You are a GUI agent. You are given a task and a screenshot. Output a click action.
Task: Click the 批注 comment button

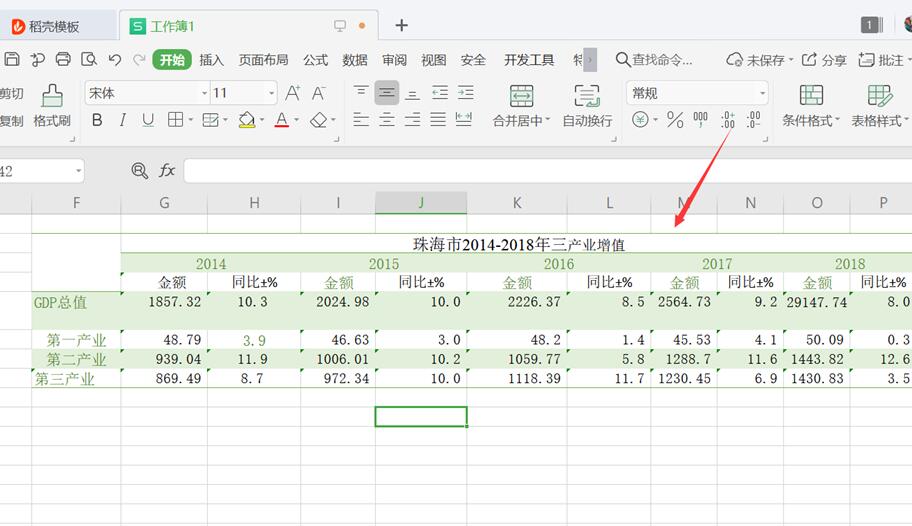(881, 60)
